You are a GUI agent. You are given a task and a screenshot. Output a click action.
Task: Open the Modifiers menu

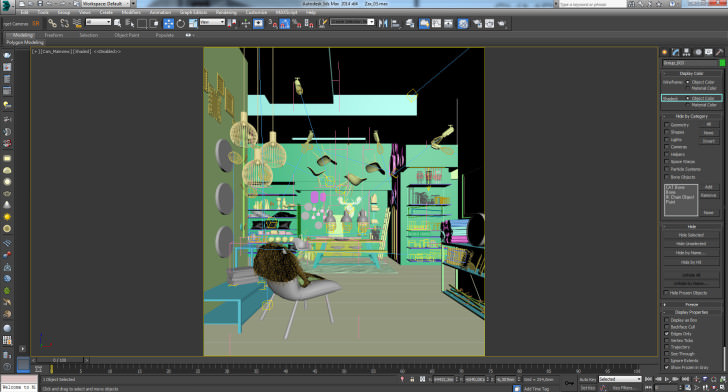click(x=131, y=13)
